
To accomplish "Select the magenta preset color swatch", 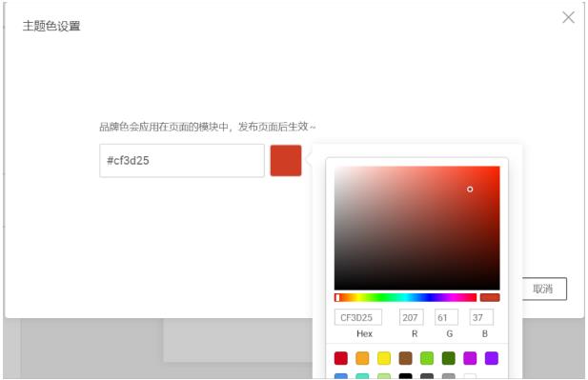I will [470, 358].
